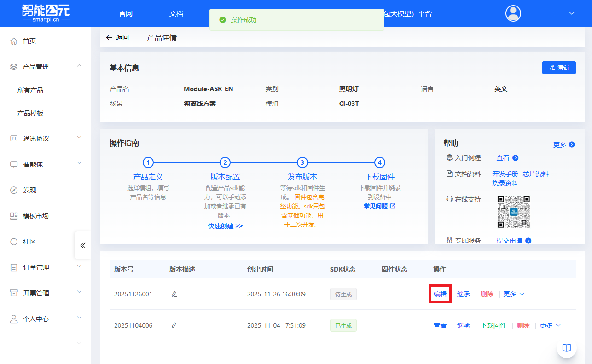Edit description of version 20251126001

[174, 294]
